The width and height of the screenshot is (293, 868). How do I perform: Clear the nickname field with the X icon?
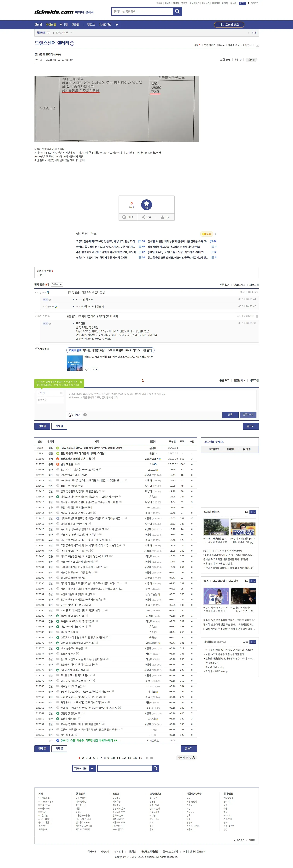tap(61, 393)
